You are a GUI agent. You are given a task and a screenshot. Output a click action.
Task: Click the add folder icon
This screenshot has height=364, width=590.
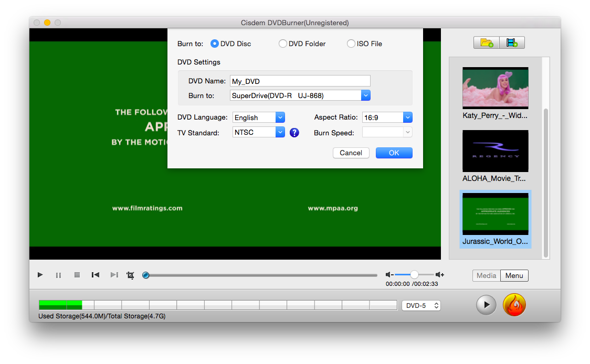click(x=486, y=42)
